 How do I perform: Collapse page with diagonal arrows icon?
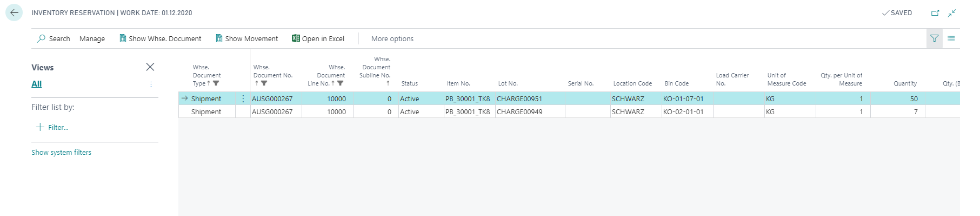952,13
